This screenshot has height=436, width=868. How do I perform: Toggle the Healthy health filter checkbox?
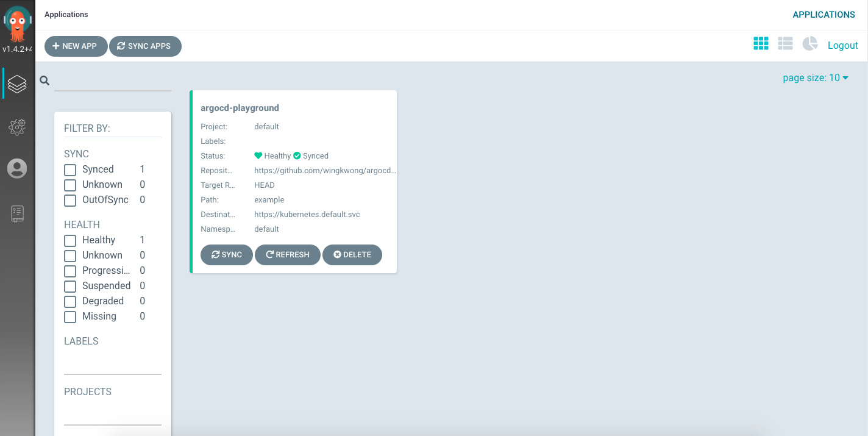[70, 240]
